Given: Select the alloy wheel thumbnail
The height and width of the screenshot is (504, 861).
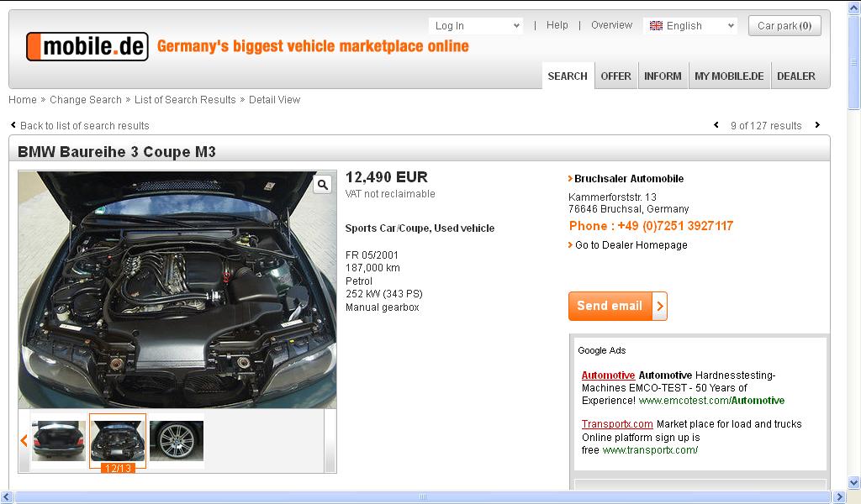Looking at the screenshot, I should (177, 441).
